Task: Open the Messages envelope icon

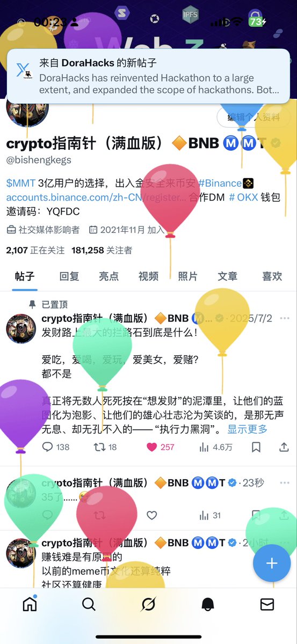Action: pyautogui.click(x=267, y=604)
